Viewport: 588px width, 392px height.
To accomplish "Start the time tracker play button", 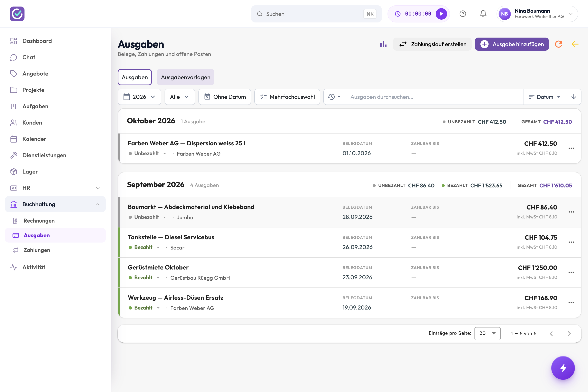I will tap(441, 14).
